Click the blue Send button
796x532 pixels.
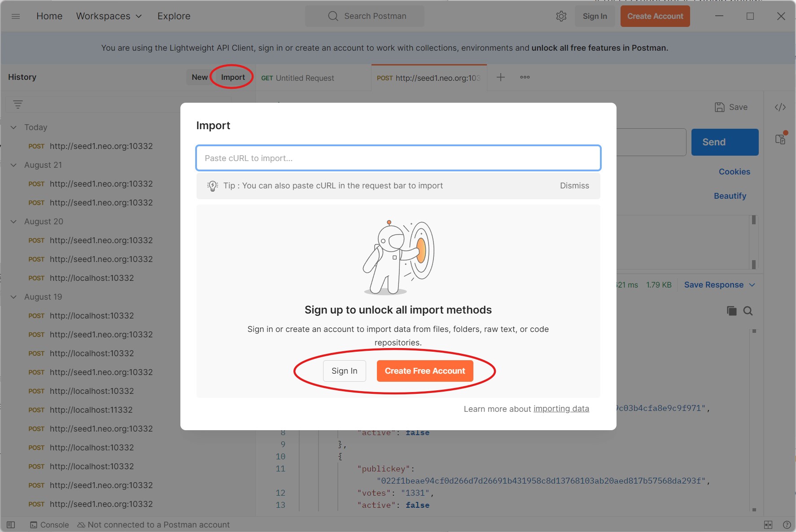click(725, 142)
